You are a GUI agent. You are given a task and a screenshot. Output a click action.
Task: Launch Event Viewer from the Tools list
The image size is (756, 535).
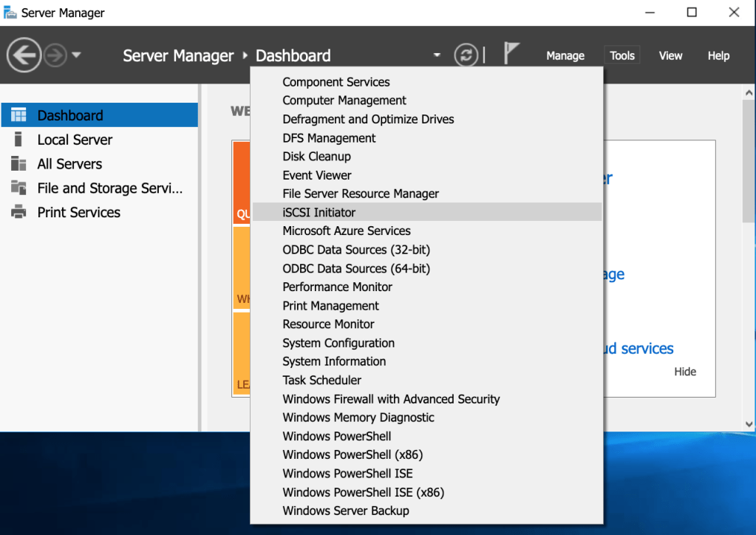click(x=316, y=175)
